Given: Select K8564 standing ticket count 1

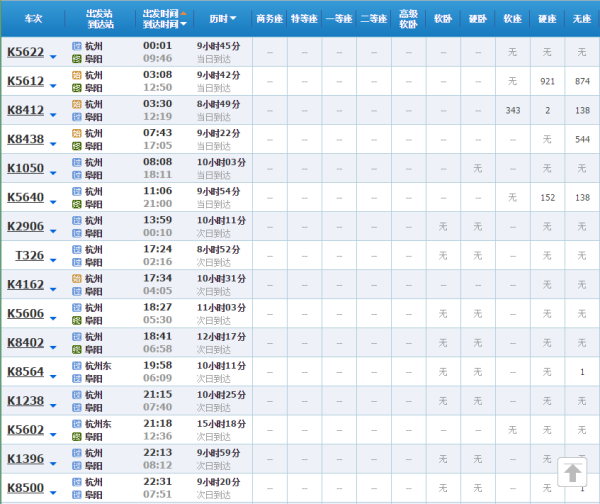Looking at the screenshot, I should [582, 372].
